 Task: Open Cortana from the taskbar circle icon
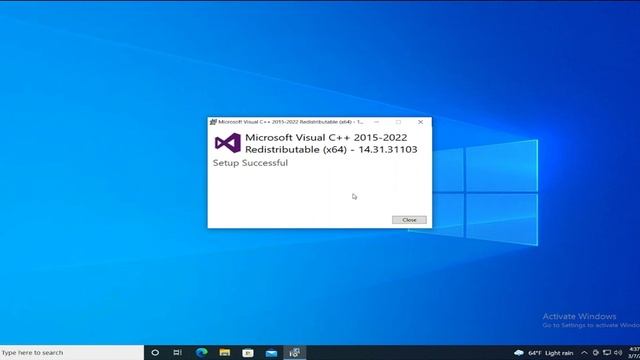pos(155,353)
